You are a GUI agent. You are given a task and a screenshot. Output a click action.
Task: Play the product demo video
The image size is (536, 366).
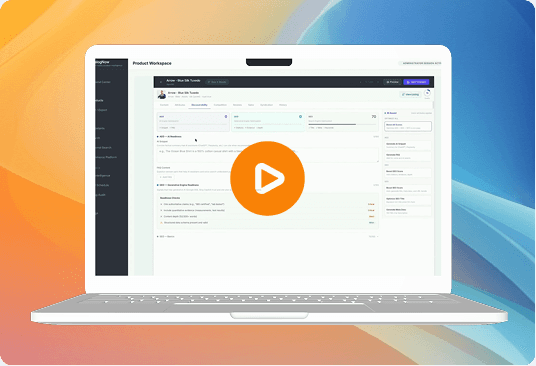(267, 178)
